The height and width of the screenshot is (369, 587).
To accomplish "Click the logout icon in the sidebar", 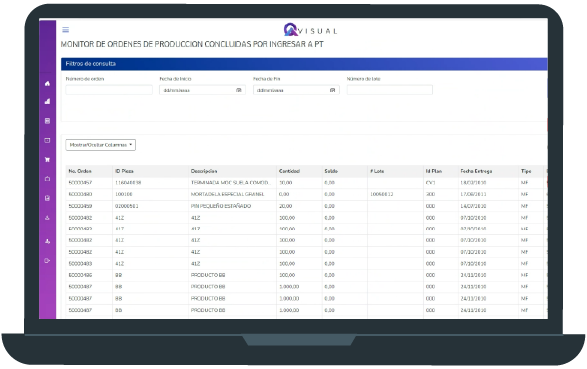I will pos(48,261).
